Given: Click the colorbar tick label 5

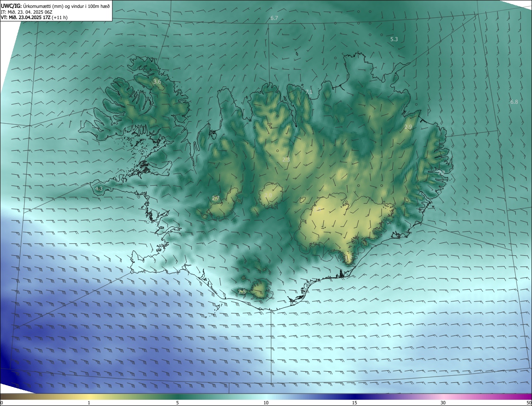Looking at the screenshot, I should [177, 403].
